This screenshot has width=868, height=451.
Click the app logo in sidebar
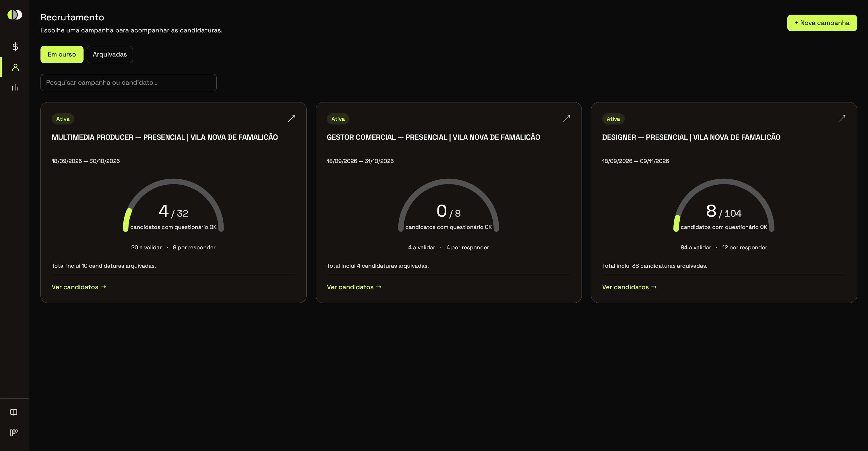click(15, 15)
